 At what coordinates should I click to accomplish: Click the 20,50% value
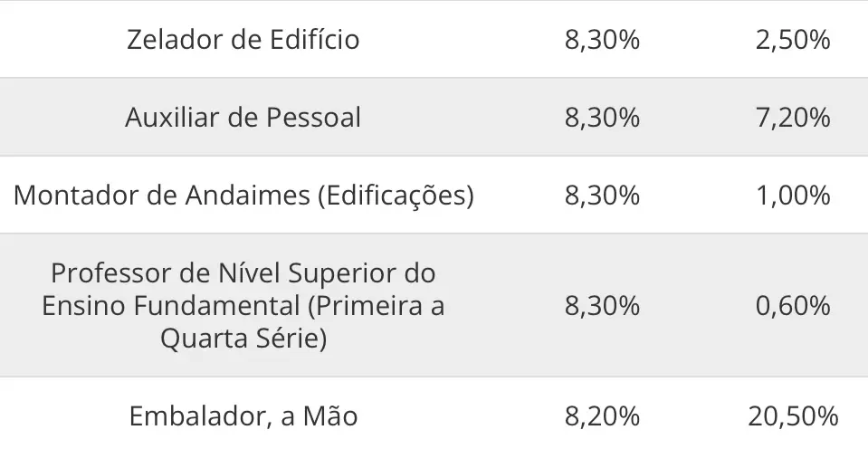pos(793,416)
